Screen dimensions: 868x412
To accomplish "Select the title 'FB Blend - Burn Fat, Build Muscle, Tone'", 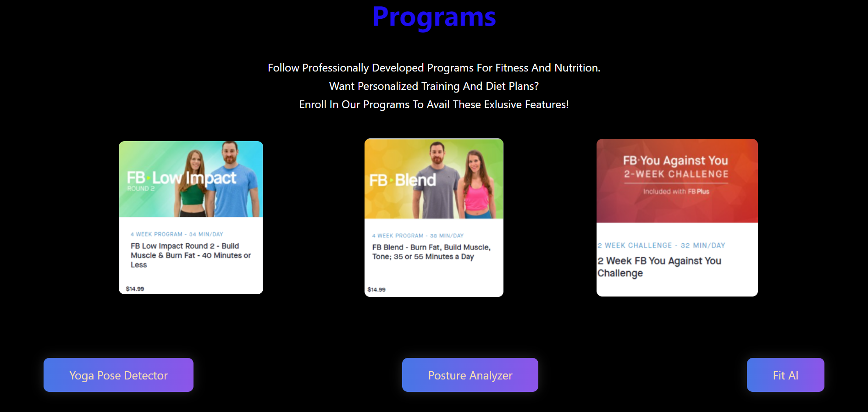I will click(431, 252).
